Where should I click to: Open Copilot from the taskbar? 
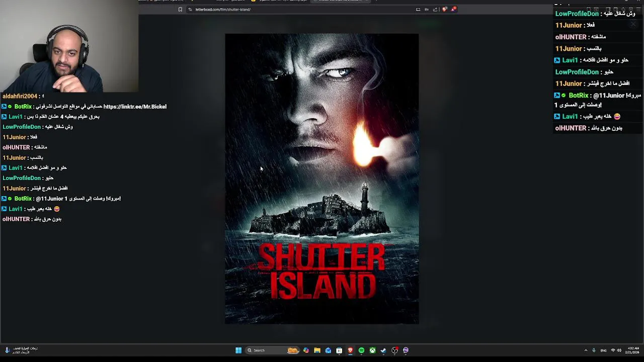(306, 350)
